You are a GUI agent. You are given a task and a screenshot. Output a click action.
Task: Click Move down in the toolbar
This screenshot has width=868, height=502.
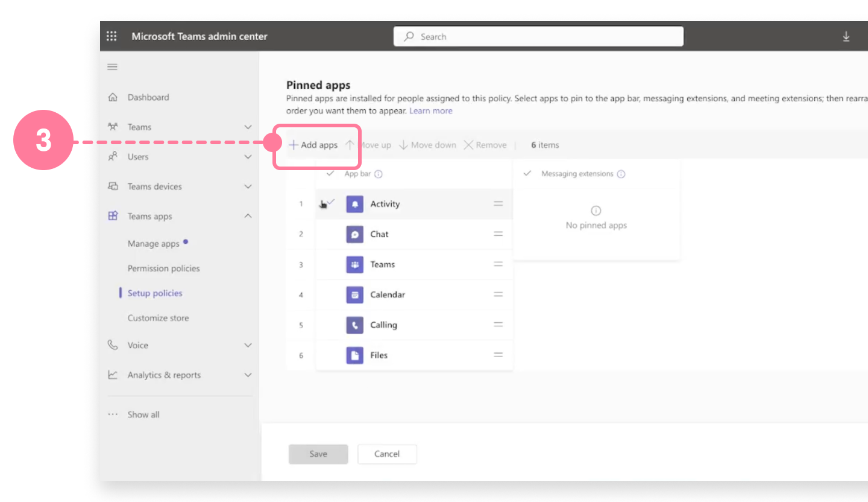427,145
